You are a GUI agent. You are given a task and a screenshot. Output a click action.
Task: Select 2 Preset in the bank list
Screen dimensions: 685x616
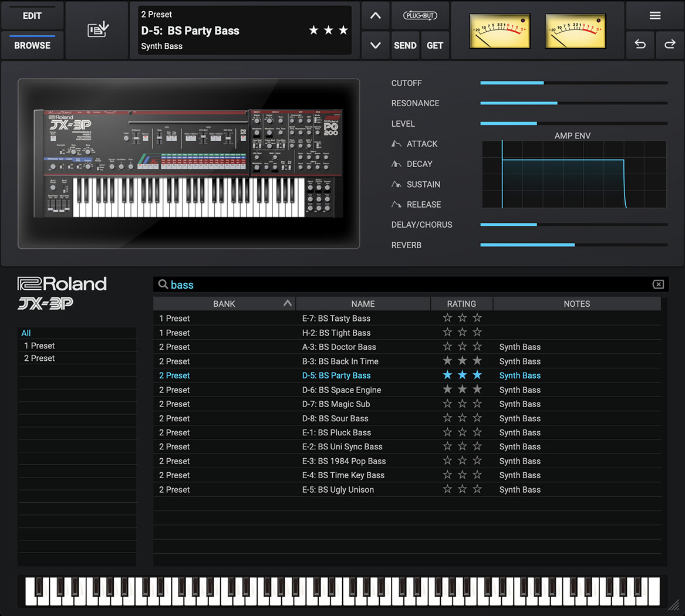(x=77, y=358)
